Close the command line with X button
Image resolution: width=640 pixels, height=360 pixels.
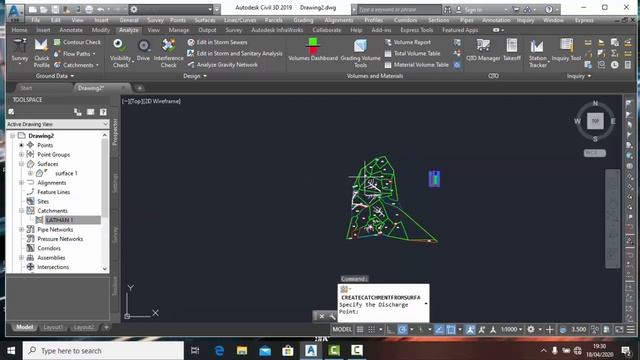tap(322, 316)
